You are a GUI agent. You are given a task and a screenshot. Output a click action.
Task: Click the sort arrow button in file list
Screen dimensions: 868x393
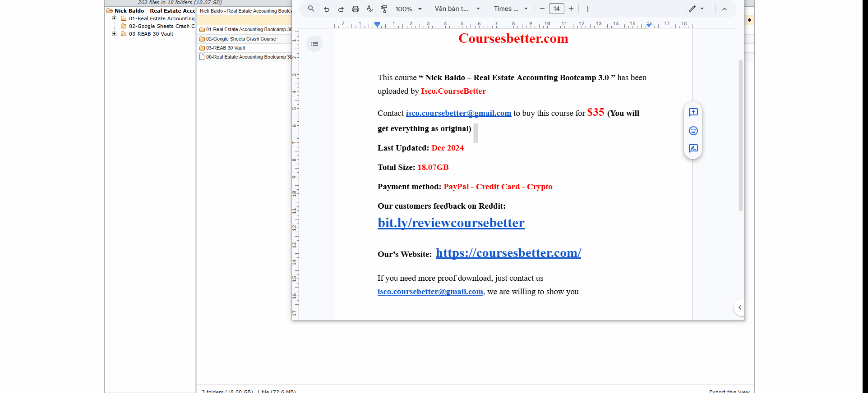click(749, 20)
